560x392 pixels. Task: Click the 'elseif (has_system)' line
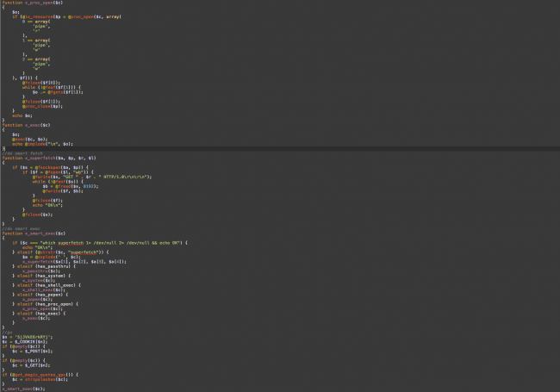41,276
